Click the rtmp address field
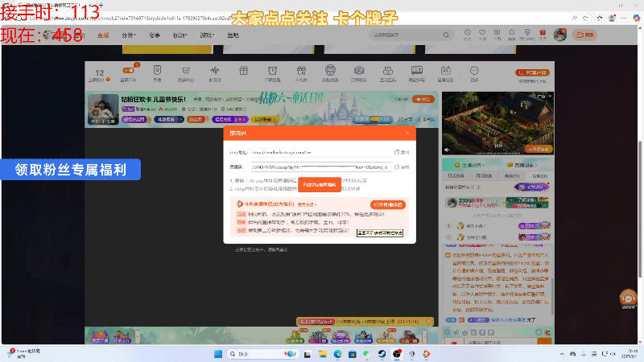This screenshot has width=644, height=362. (x=321, y=152)
